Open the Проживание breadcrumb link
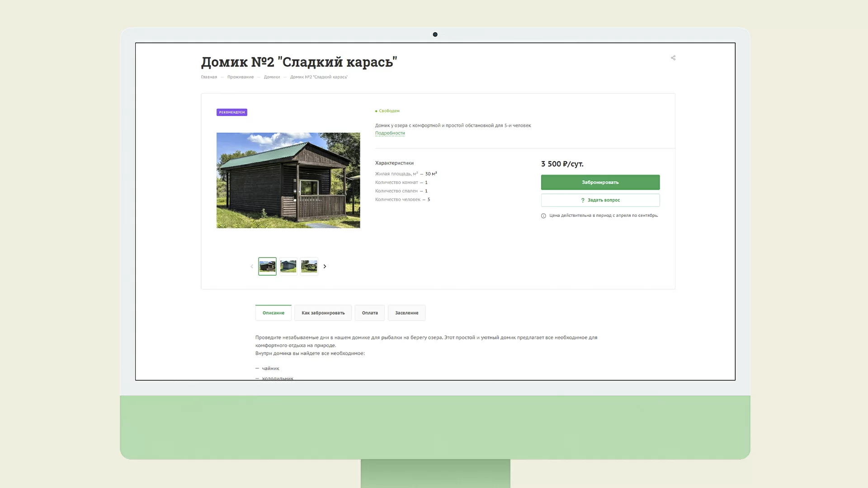 pos(240,77)
